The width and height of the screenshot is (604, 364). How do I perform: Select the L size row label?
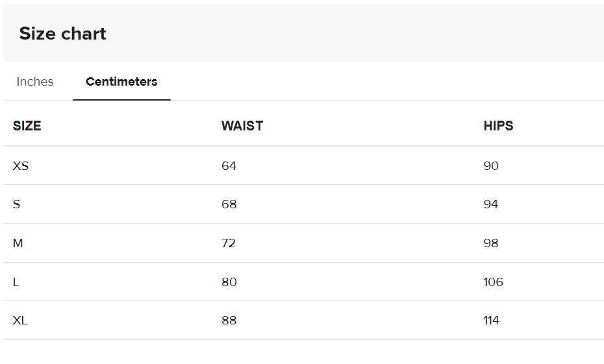tap(16, 282)
